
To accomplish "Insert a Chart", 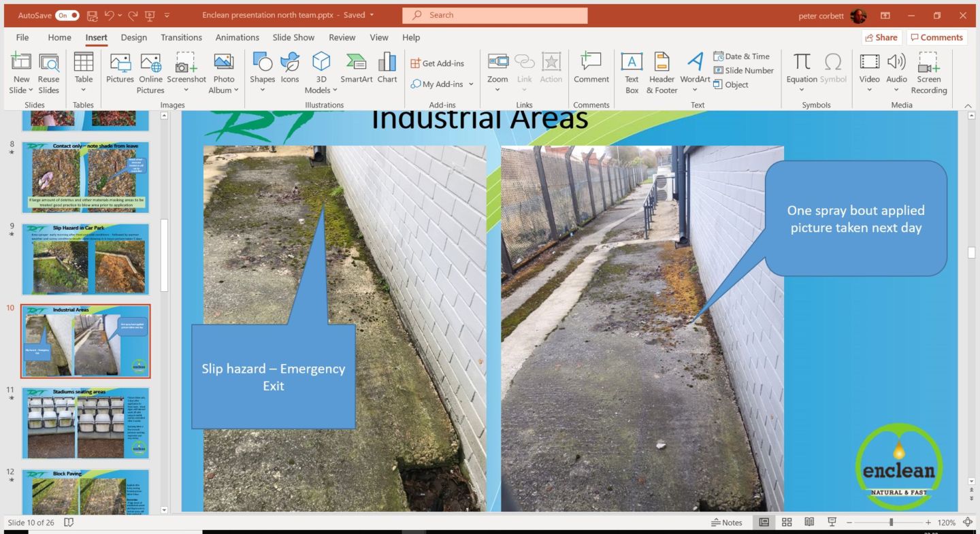I will pos(387,68).
